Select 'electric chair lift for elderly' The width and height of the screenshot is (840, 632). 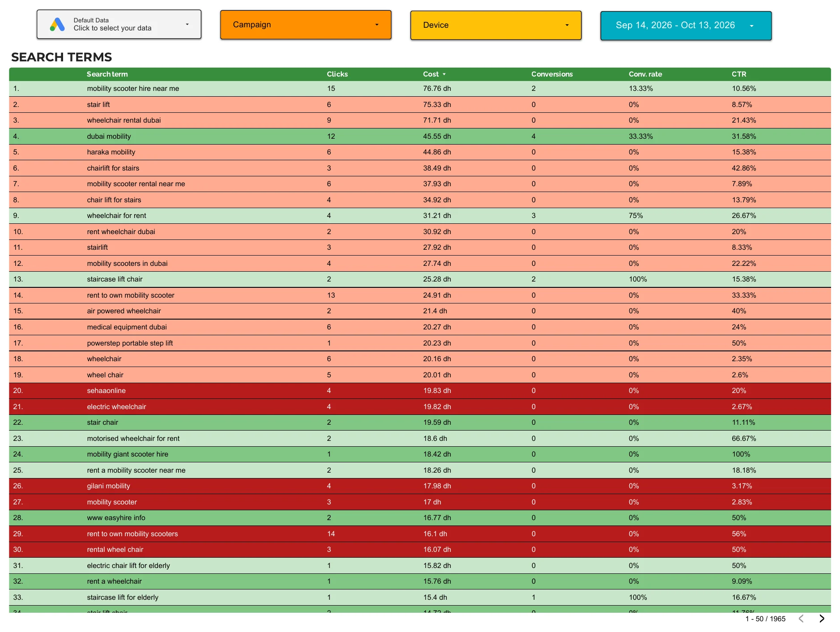click(129, 566)
